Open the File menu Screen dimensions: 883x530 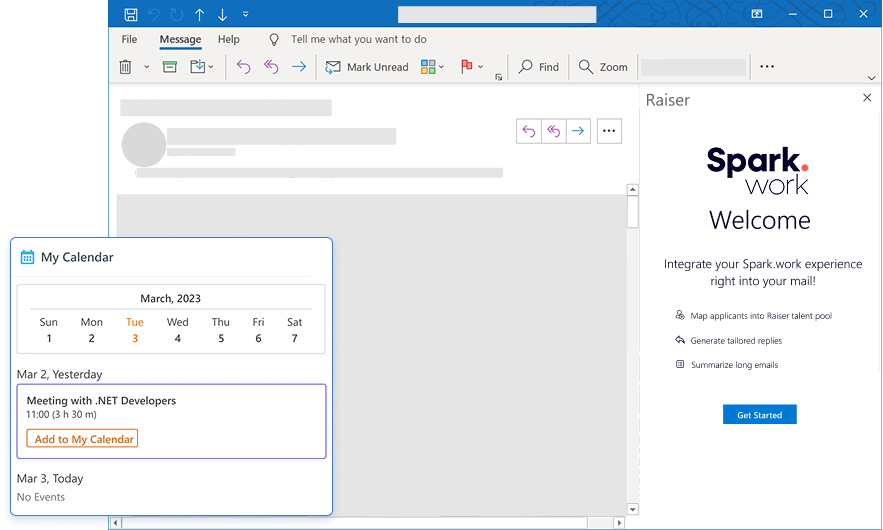(129, 39)
